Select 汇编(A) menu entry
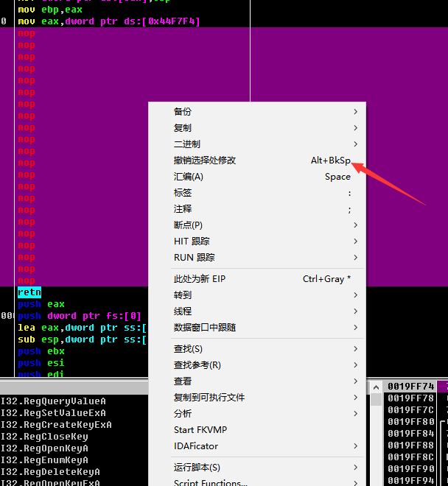The width and height of the screenshot is (448, 486). [189, 177]
